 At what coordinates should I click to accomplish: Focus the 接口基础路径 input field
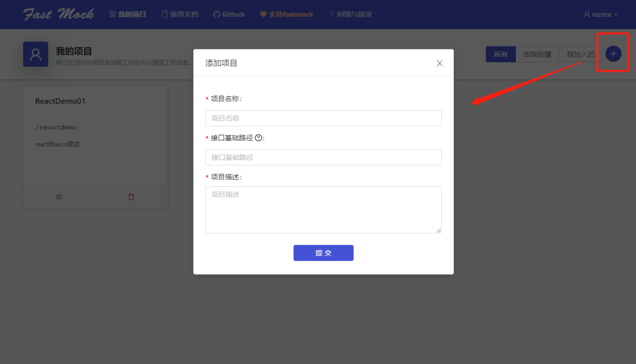point(323,158)
